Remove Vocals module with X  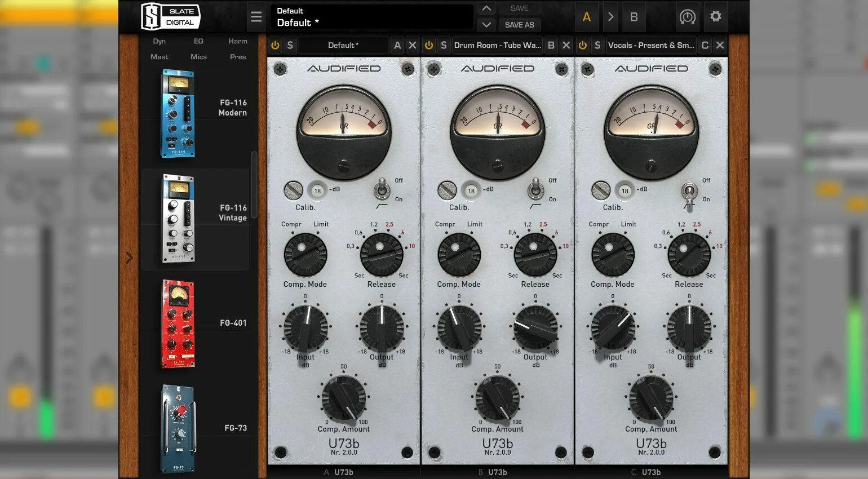pyautogui.click(x=720, y=45)
